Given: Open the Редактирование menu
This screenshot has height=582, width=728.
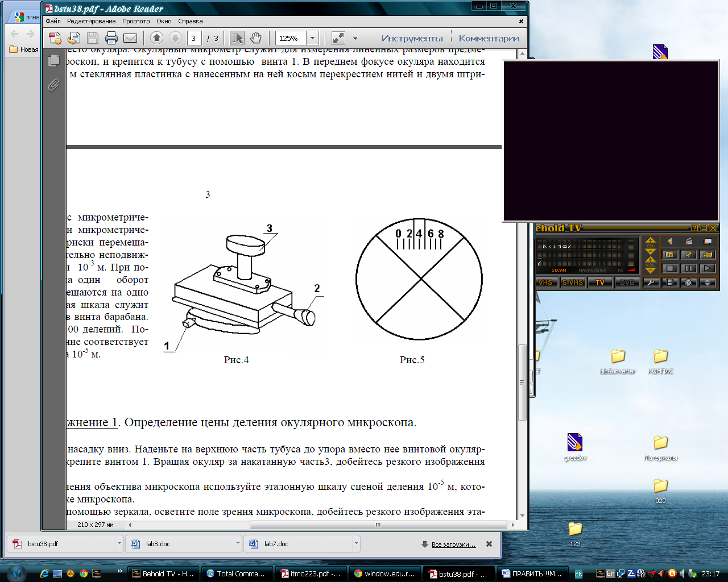Looking at the screenshot, I should pos(91,21).
